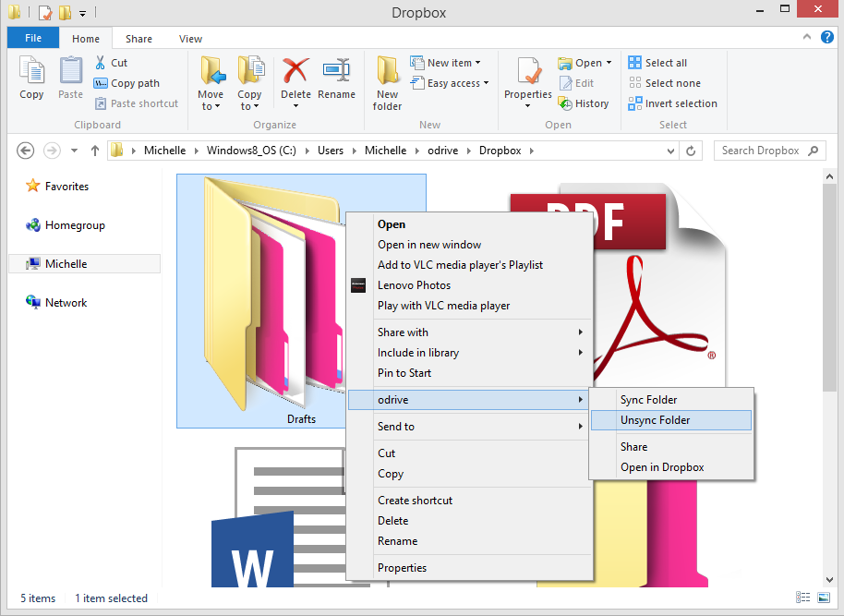The height and width of the screenshot is (616, 844).
Task: Click Select all in ribbon
Action: (657, 63)
